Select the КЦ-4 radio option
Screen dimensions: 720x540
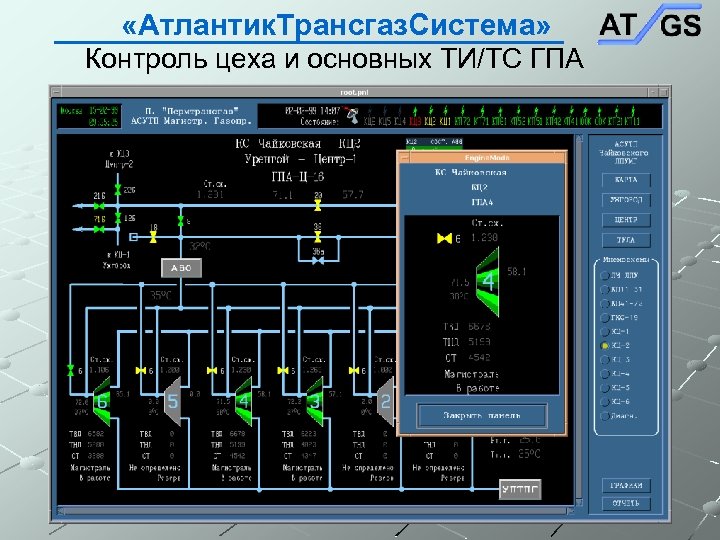605,374
